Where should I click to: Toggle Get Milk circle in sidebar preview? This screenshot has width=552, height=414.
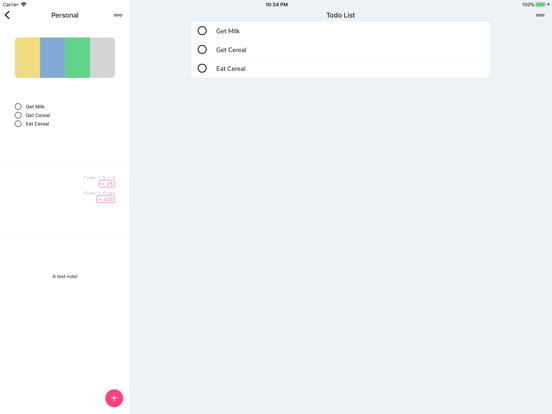pyautogui.click(x=18, y=106)
